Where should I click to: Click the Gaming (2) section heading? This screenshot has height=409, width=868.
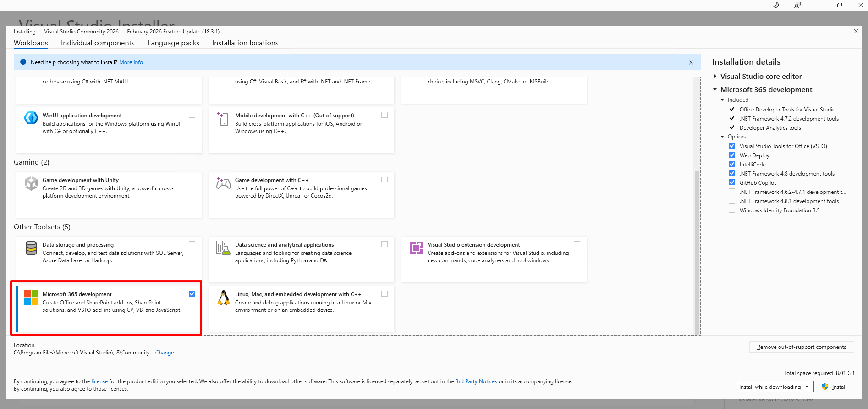[x=32, y=162]
